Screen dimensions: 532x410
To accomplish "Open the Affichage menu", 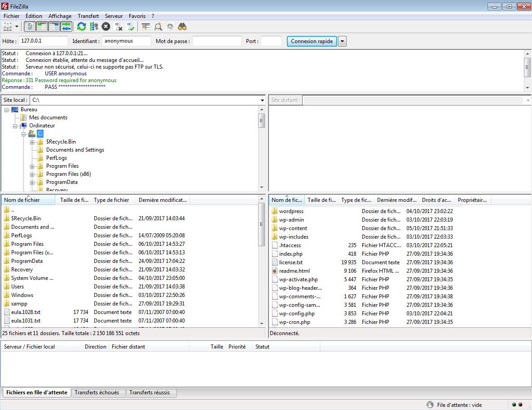I will pyautogui.click(x=60, y=16).
